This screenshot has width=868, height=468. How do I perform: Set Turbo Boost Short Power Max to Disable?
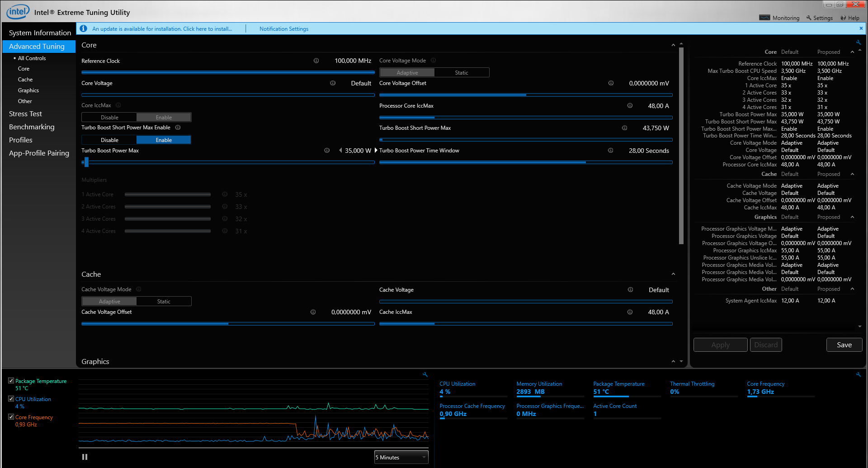click(x=109, y=140)
